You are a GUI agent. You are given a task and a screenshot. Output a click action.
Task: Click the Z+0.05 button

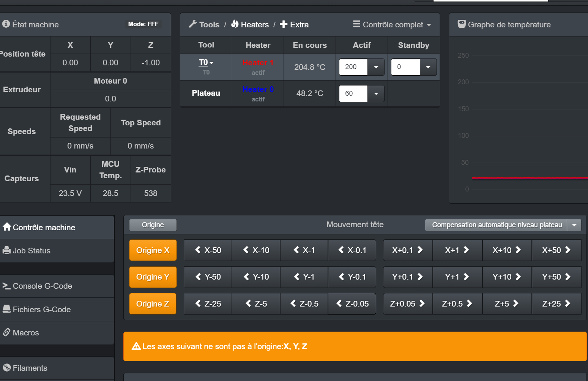[408, 304]
